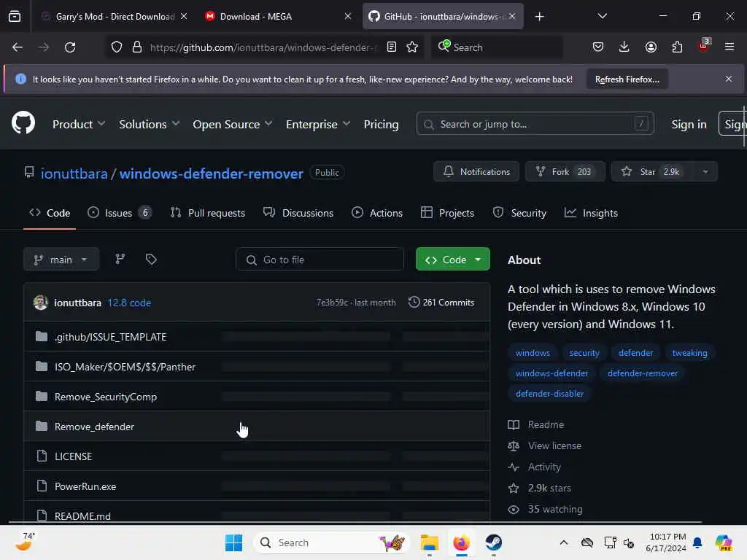Click the padlock site information icon
The image size is (747, 560).
pyautogui.click(x=136, y=47)
